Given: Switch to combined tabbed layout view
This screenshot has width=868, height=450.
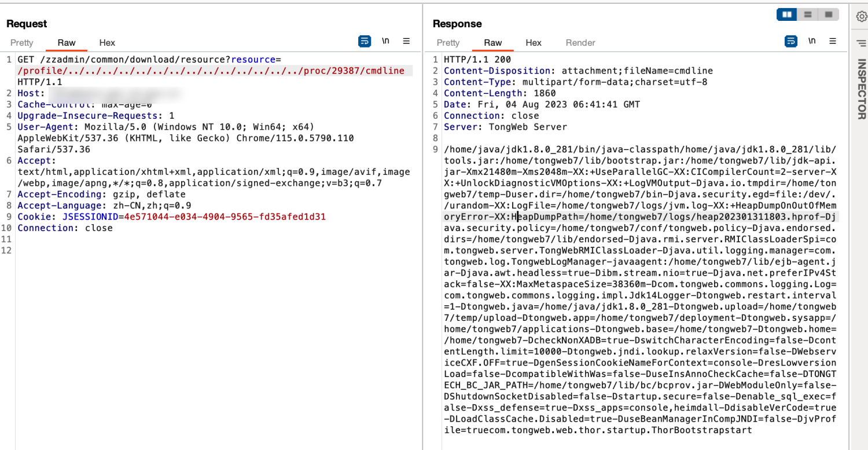Looking at the screenshot, I should (x=829, y=14).
